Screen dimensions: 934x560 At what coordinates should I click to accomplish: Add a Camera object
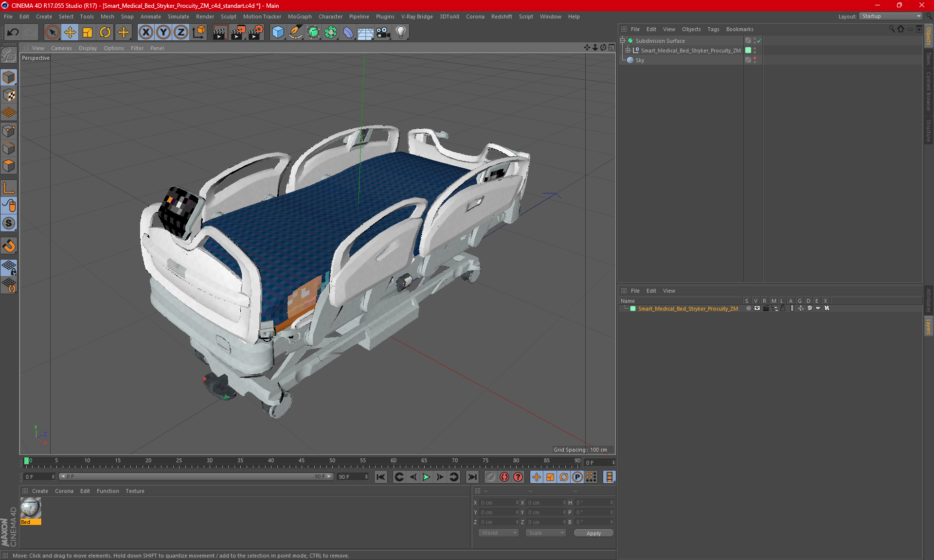(x=383, y=33)
